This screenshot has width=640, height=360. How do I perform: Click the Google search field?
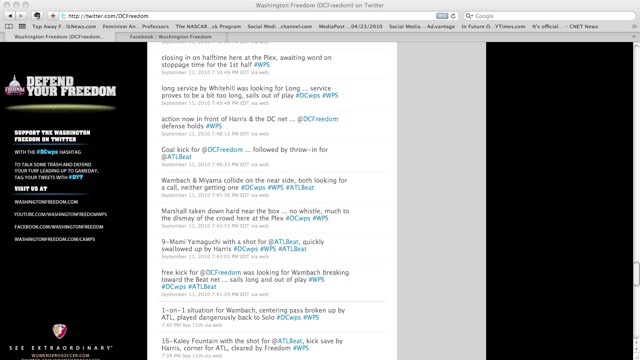point(549,16)
